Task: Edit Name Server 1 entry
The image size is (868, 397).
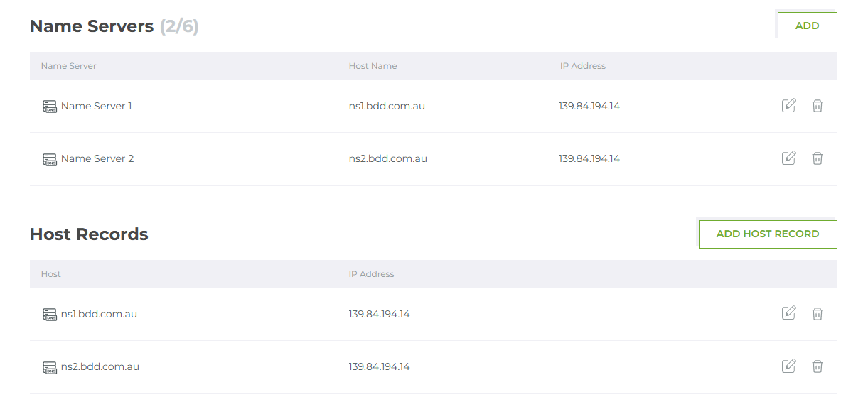Action: click(x=788, y=106)
